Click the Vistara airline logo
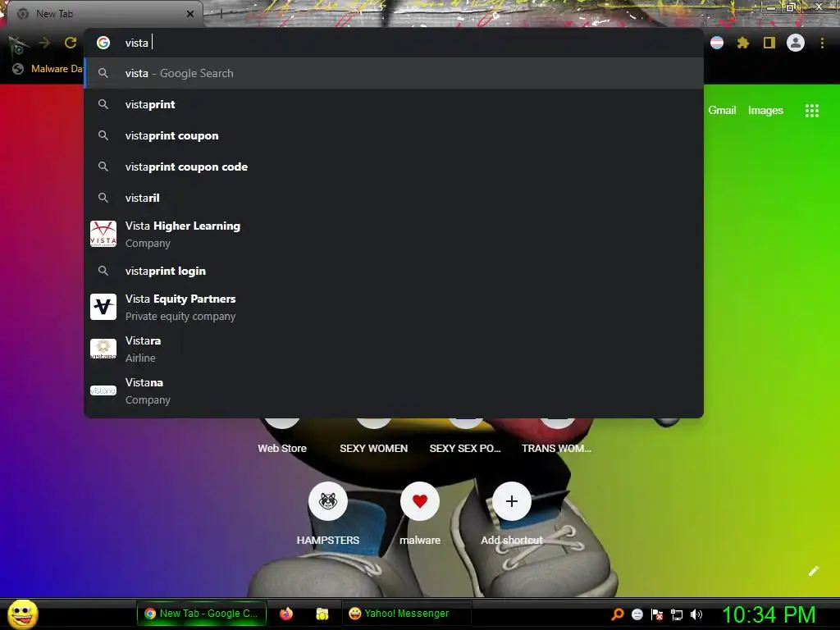This screenshot has height=630, width=840. pyautogui.click(x=103, y=349)
